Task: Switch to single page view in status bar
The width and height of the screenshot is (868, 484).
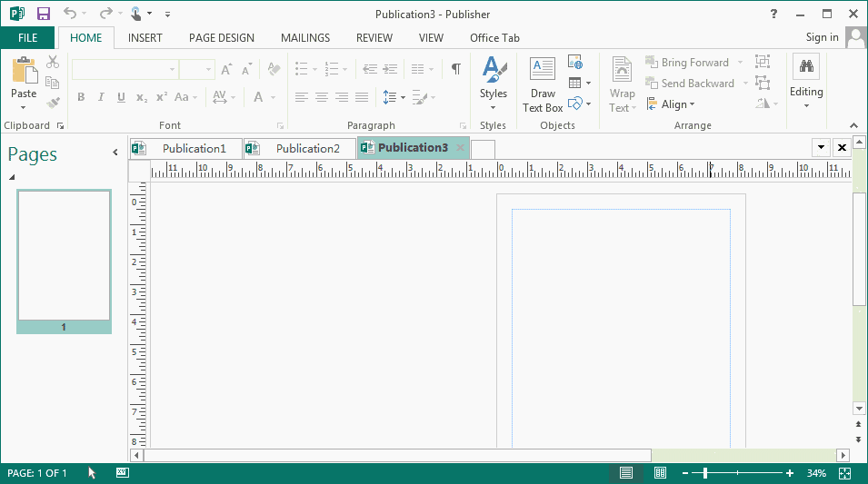Action: pos(626,473)
